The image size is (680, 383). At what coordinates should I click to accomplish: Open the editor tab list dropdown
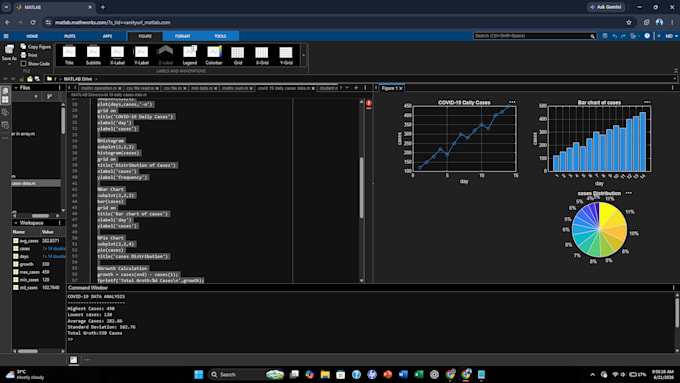click(347, 88)
